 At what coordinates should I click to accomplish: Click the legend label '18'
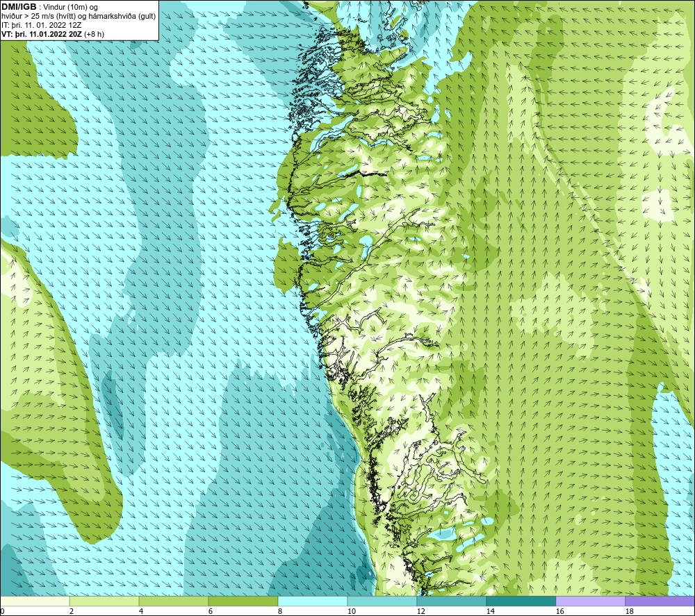629,611
